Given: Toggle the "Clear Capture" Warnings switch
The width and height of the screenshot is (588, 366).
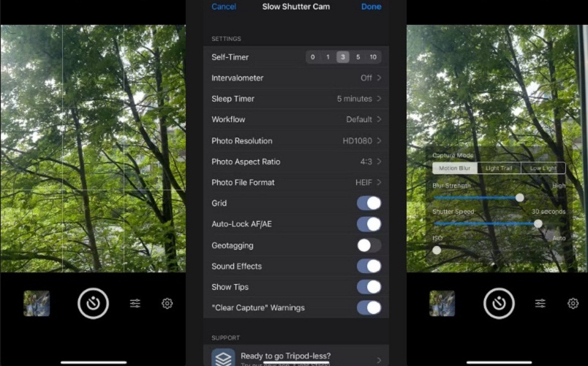Looking at the screenshot, I should click(369, 308).
